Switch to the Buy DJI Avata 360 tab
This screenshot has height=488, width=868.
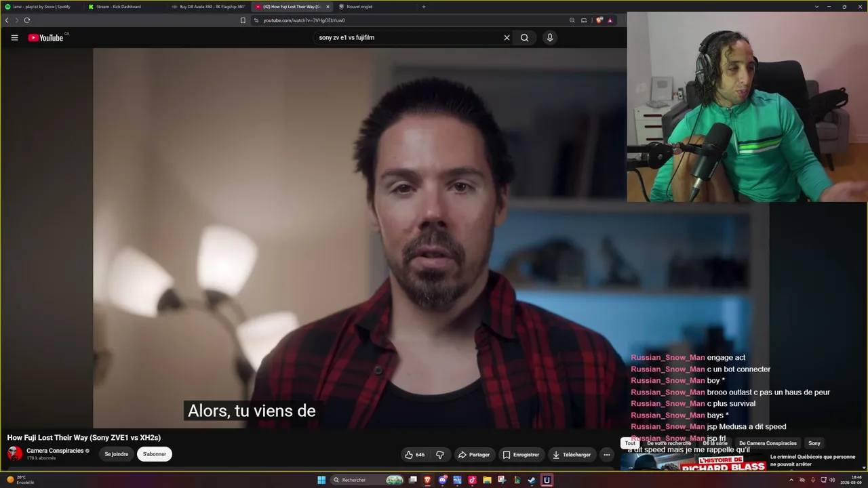(208, 7)
